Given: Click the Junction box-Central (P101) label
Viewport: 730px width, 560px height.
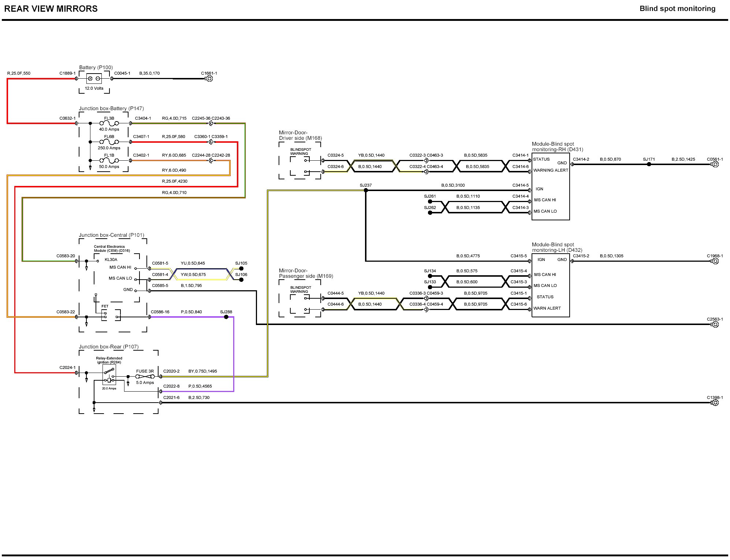Looking at the screenshot, I should point(112,235).
